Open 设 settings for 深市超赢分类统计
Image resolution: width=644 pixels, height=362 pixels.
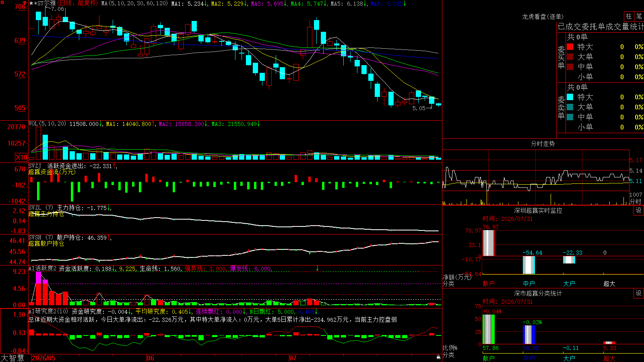point(639,293)
